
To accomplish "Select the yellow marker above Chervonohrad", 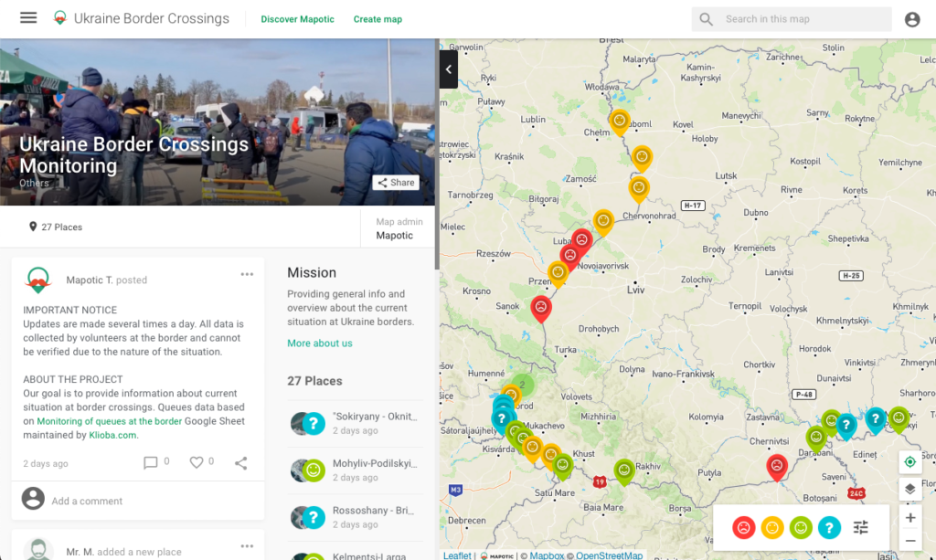I will click(x=639, y=189).
